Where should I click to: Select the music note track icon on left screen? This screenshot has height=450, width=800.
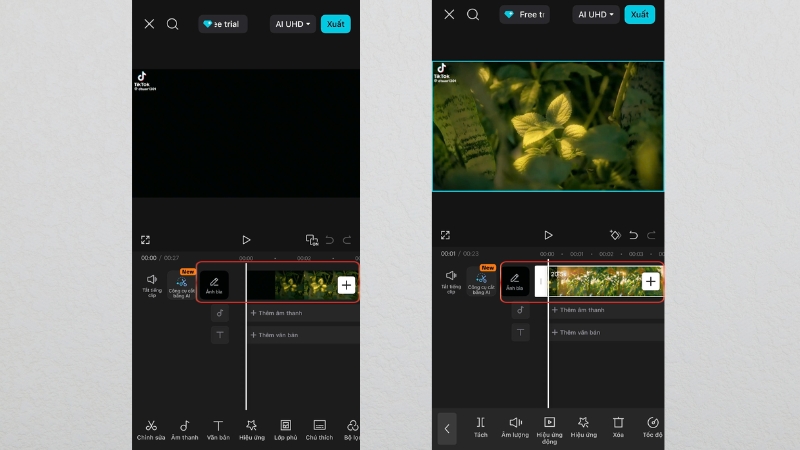[220, 313]
